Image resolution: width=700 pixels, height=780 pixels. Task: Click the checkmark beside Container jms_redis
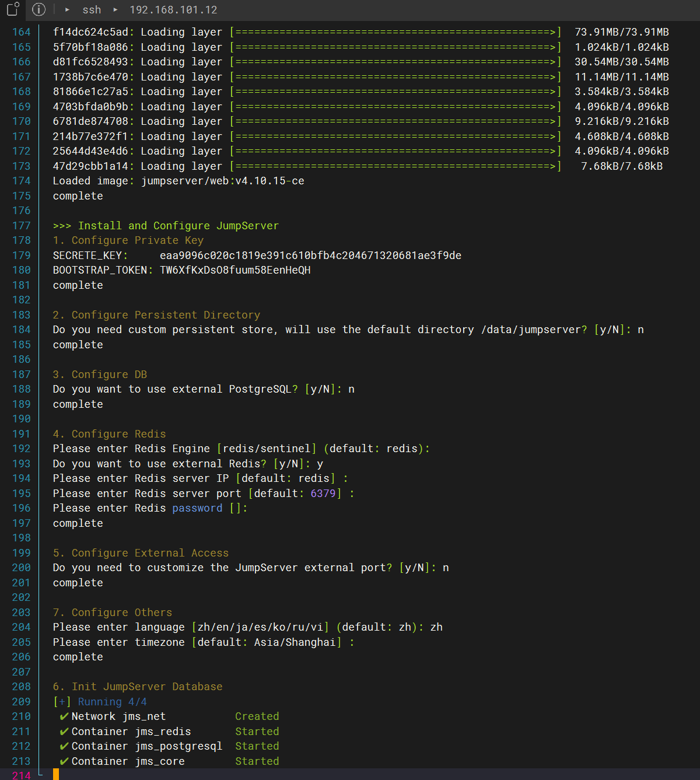(64, 732)
